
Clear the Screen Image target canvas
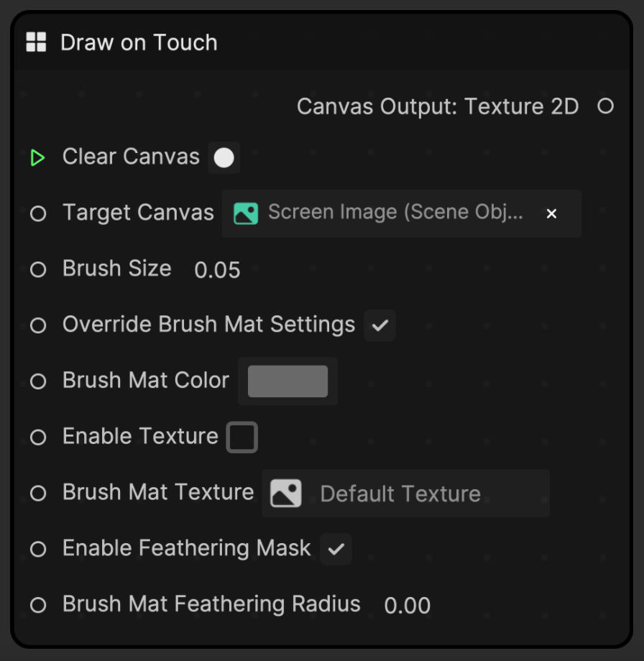[x=551, y=213]
